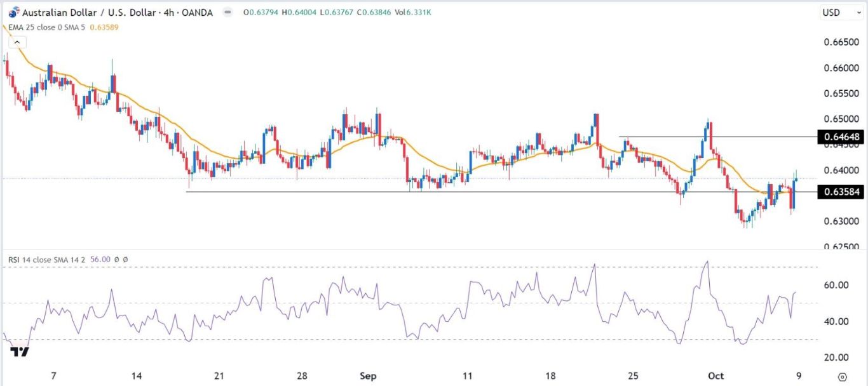The image size is (868, 386).
Task: Collapse the indicator legend with the chevron
Action: (17, 43)
